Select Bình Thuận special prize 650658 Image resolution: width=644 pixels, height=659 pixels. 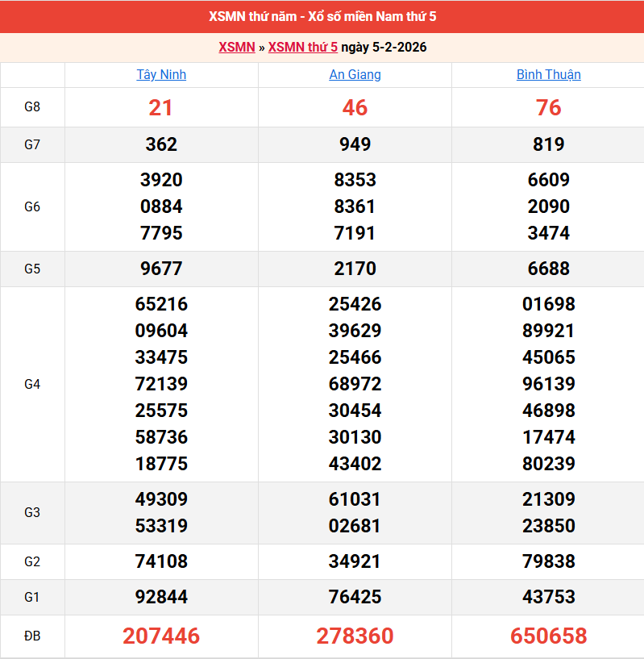pos(548,636)
